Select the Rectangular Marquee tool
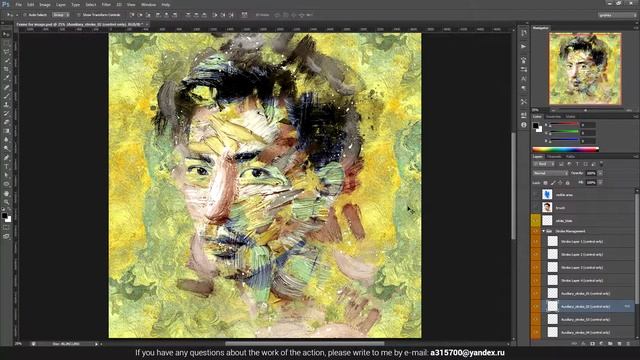 [x=6, y=44]
